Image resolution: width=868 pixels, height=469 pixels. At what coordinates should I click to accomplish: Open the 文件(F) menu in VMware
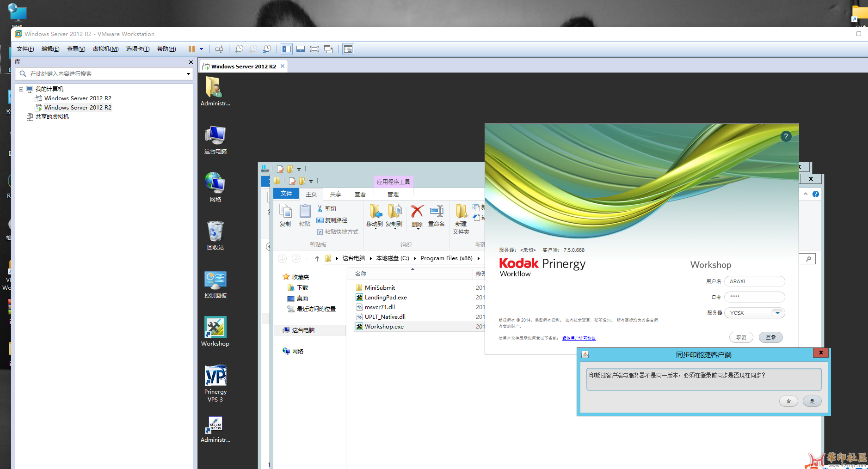(x=25, y=49)
